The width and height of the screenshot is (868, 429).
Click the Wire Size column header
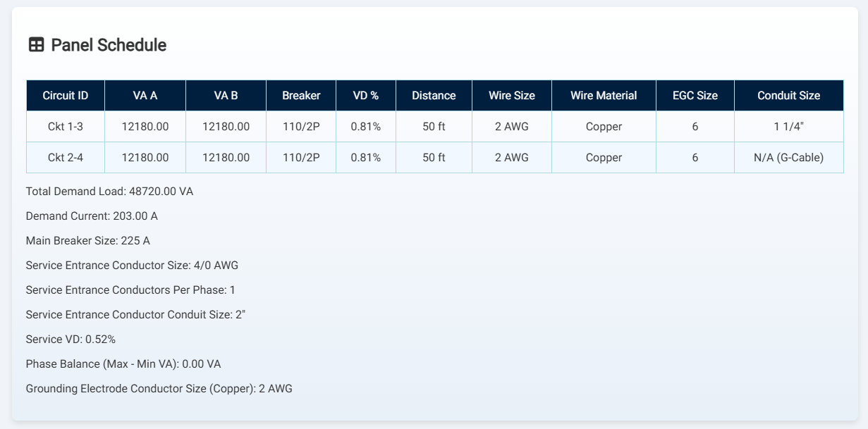(512, 96)
